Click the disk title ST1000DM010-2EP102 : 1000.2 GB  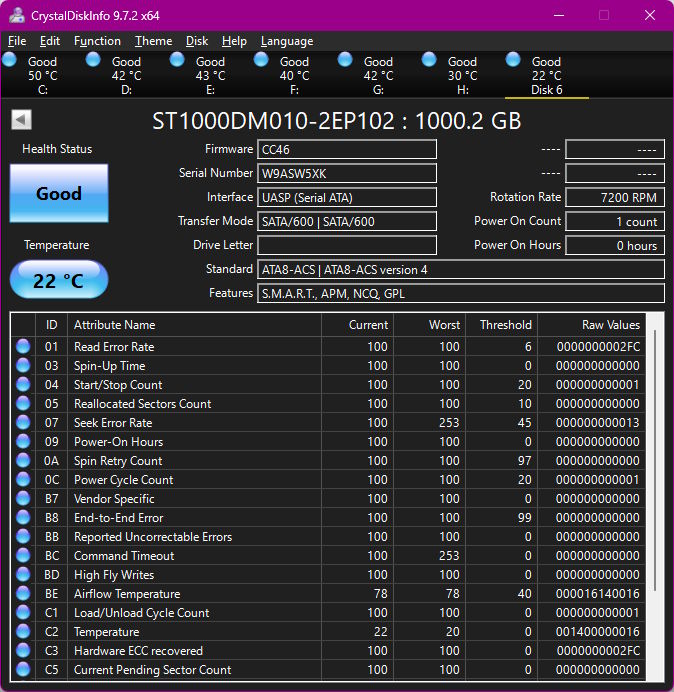336,121
